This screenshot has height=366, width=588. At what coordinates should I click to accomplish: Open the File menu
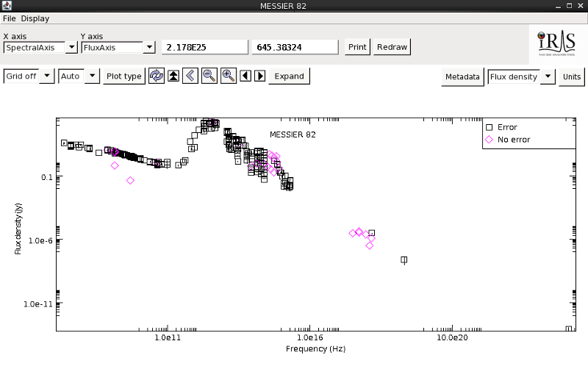pos(10,18)
